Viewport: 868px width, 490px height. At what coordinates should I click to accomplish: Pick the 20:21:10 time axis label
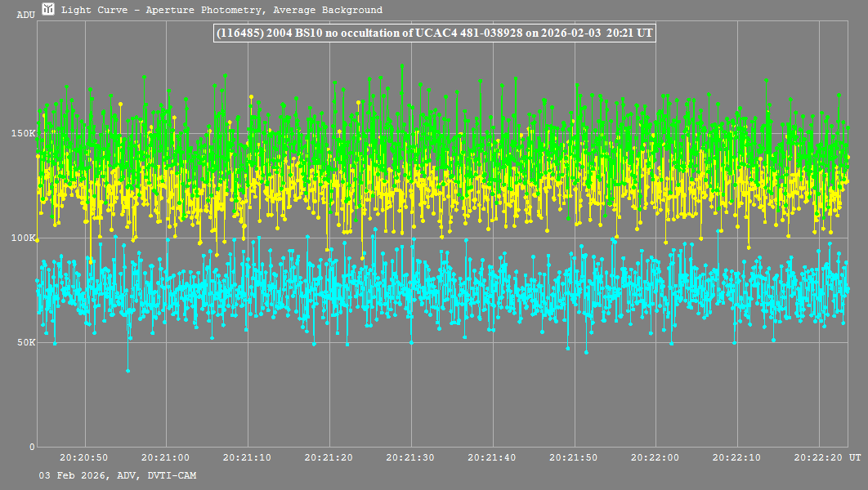(x=248, y=459)
